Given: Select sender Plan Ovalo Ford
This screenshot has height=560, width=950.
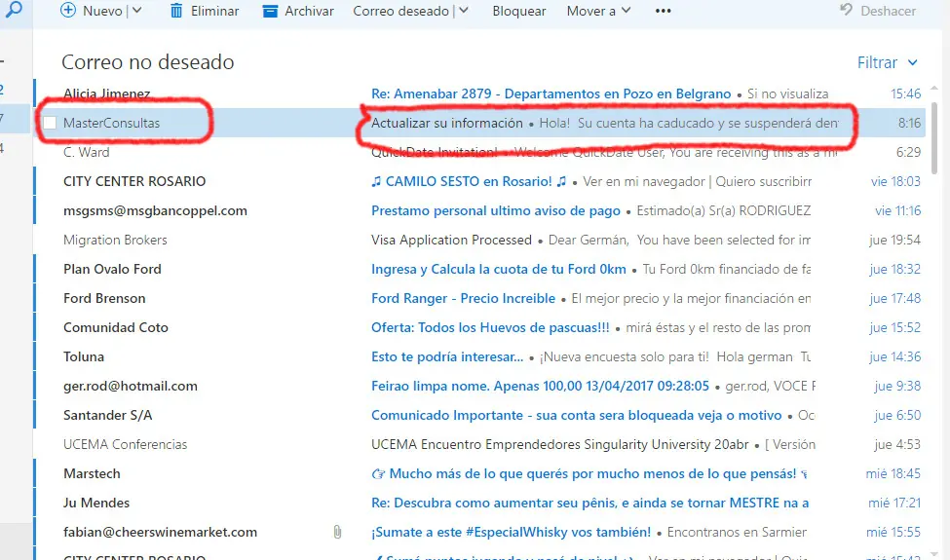Looking at the screenshot, I should [112, 269].
